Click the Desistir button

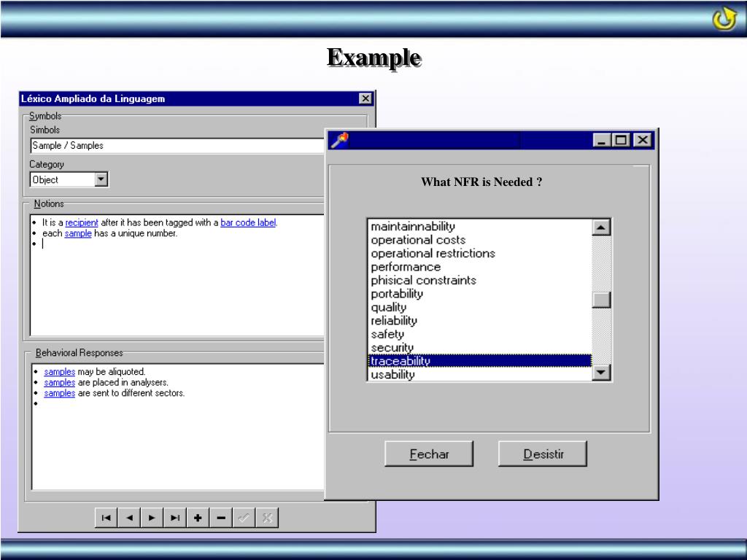(543, 454)
